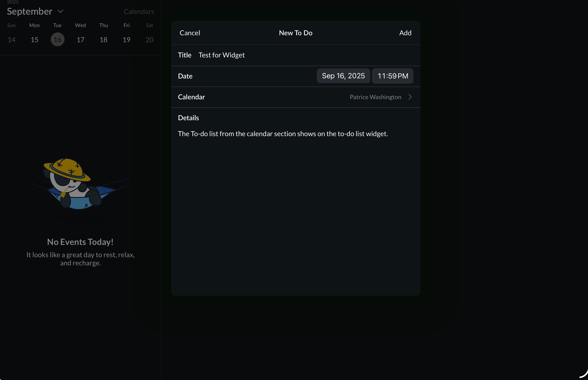The width and height of the screenshot is (588, 380).
Task: Open the Calendars list link
Action: [139, 12]
